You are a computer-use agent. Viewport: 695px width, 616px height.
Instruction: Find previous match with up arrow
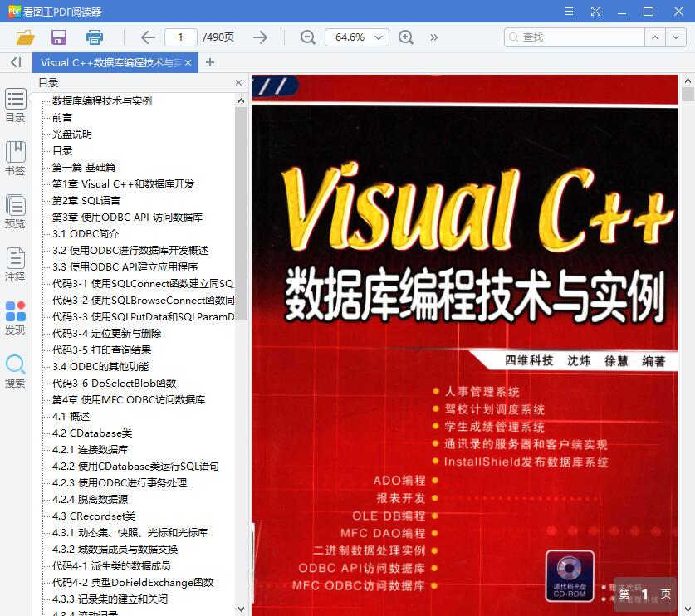(x=655, y=37)
